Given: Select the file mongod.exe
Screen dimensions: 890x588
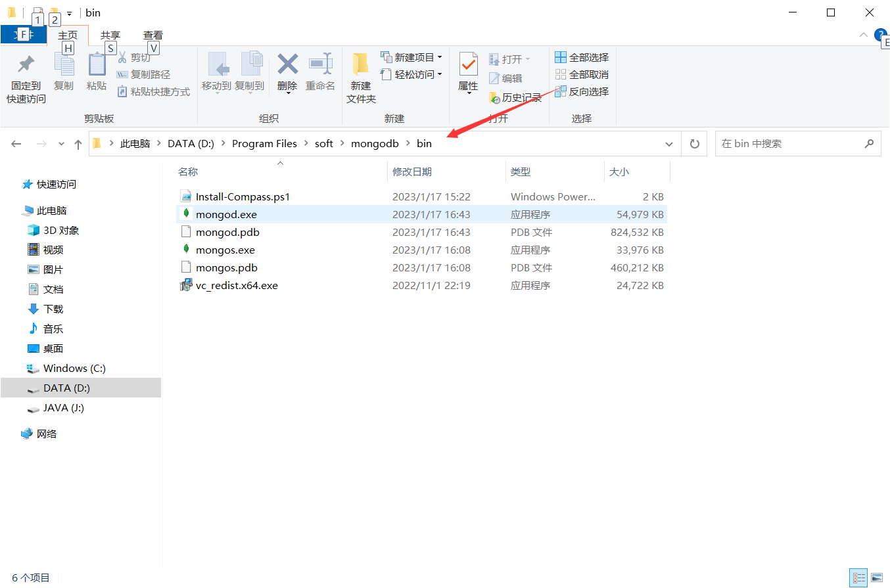Looking at the screenshot, I should click(421, 214).
